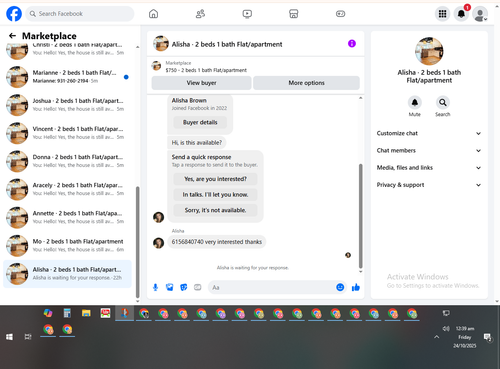Click the Aa message input field

(272, 287)
